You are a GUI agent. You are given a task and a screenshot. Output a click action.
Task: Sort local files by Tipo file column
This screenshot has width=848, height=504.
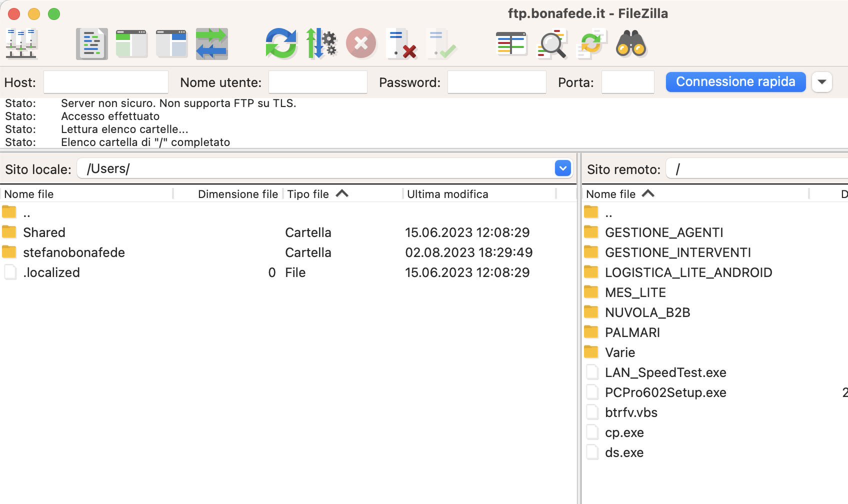(343, 194)
